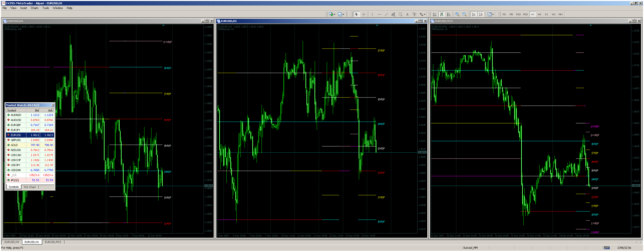The height and width of the screenshot is (251, 644).
Task: Expand the New Chart dropdown arrow
Action: pos(335,14)
